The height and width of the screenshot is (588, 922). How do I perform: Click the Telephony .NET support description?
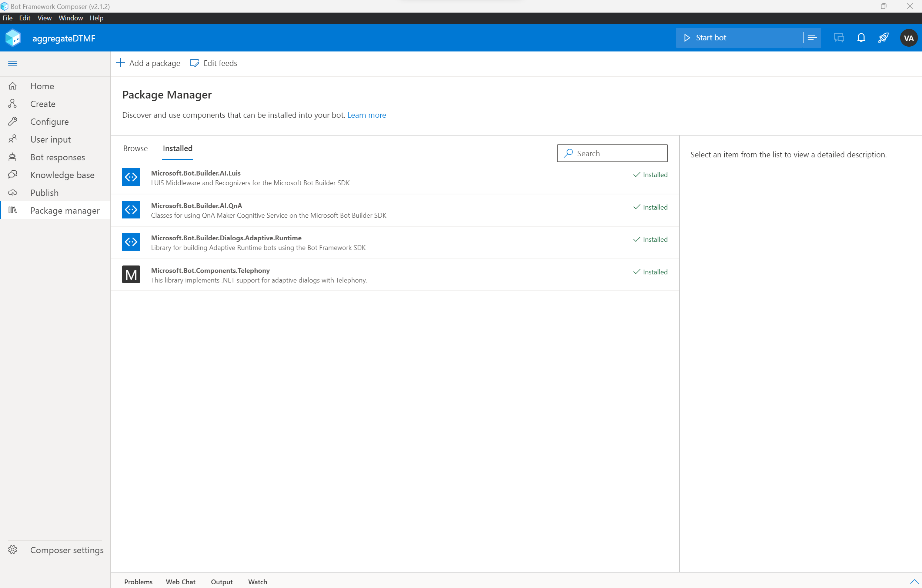[x=259, y=280]
